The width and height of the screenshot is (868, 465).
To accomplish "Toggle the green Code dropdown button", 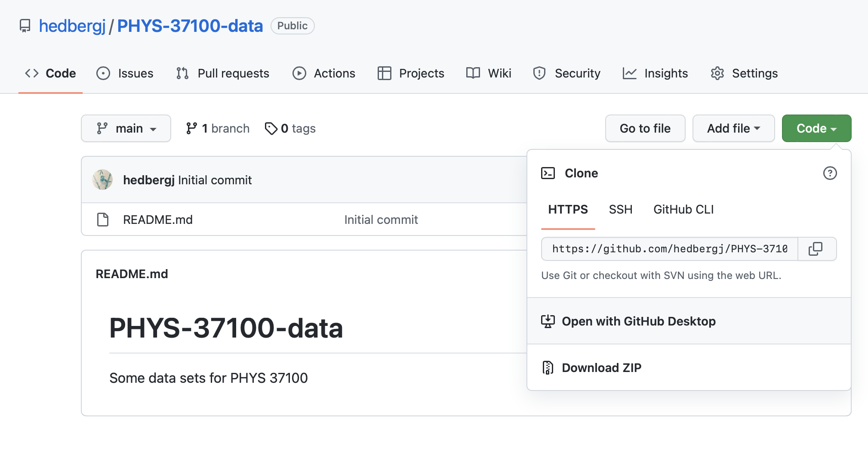I will click(816, 128).
